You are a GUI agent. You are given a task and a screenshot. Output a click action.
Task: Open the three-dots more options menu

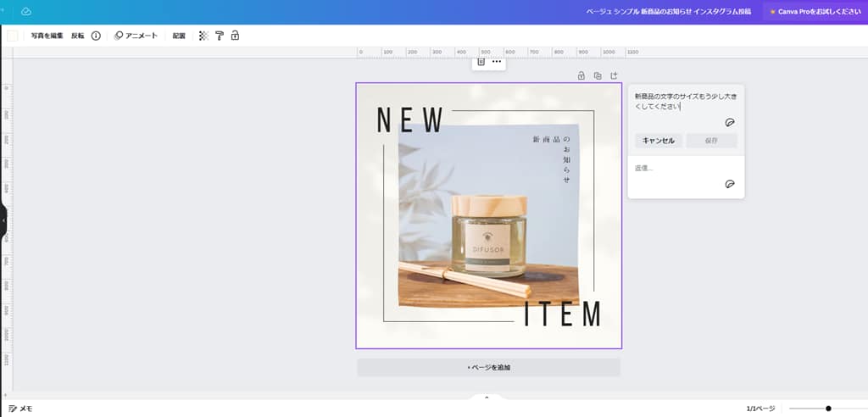click(x=497, y=62)
